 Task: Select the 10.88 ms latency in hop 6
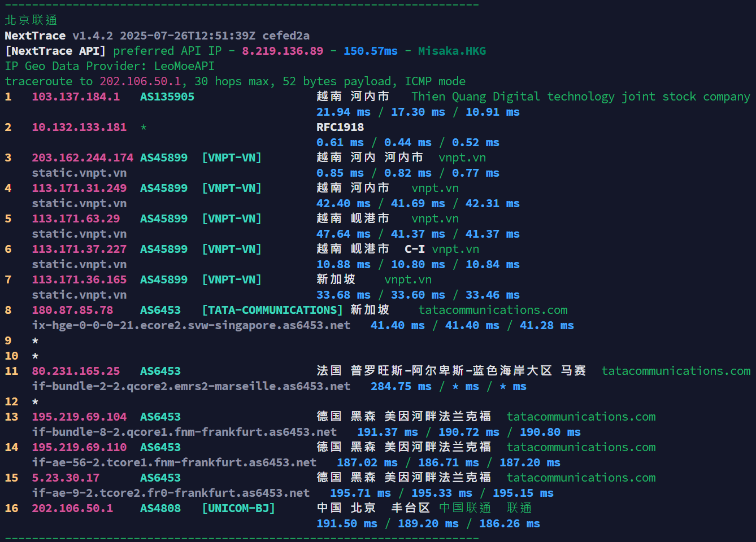pos(344,264)
